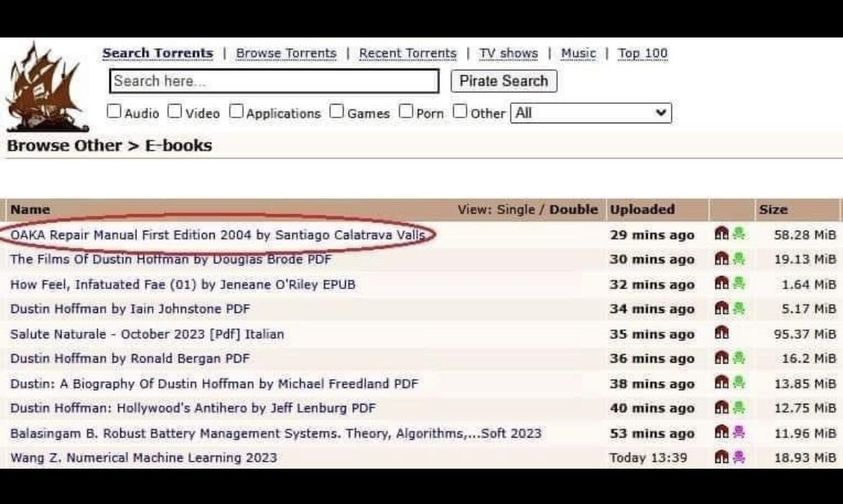Open magnet link for Robust Battery Management Systems
843x504 pixels.
coord(721,432)
